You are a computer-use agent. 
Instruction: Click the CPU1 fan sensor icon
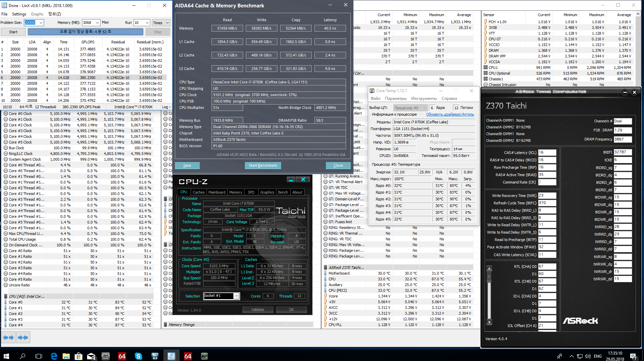coord(486,68)
